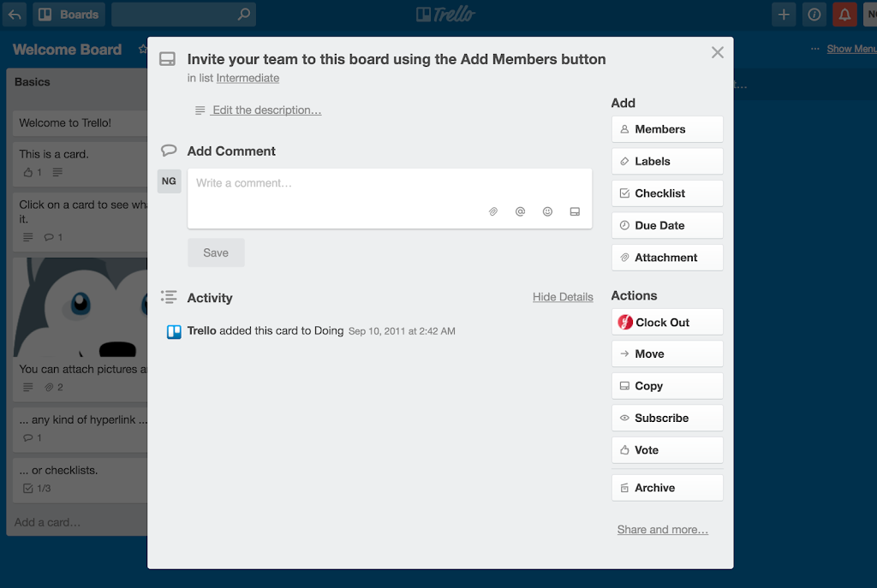877x588 pixels.
Task: Open the Share and more link
Action: [662, 529]
